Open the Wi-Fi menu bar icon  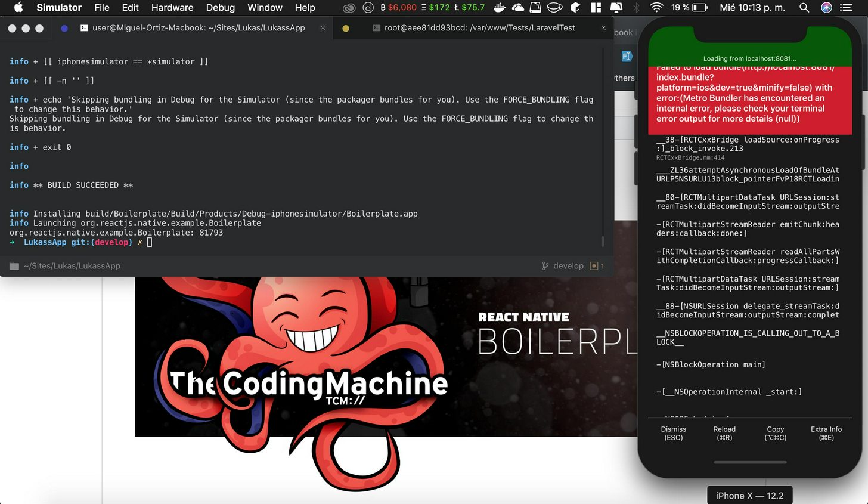[x=656, y=8]
